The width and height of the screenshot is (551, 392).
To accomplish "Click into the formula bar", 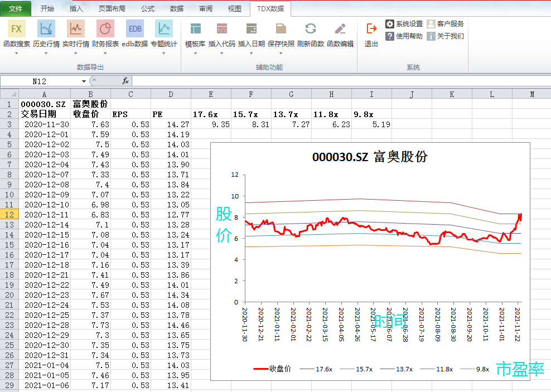I will (x=341, y=81).
